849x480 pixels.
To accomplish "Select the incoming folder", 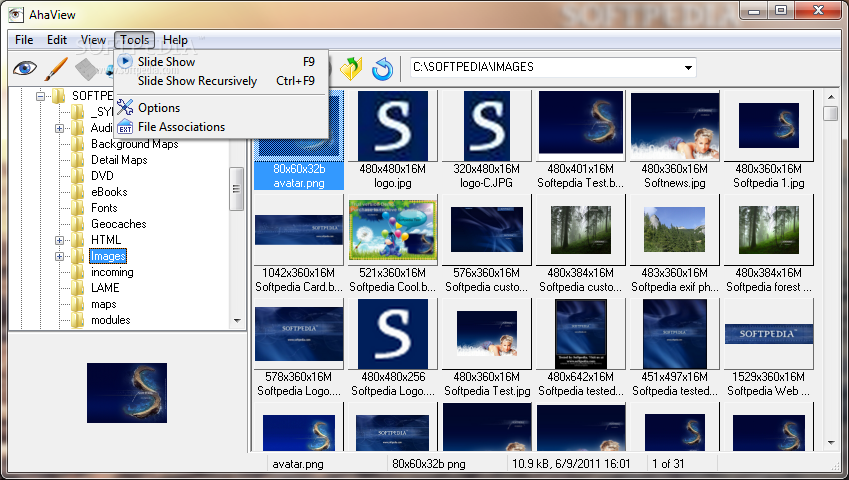I will click(112, 272).
